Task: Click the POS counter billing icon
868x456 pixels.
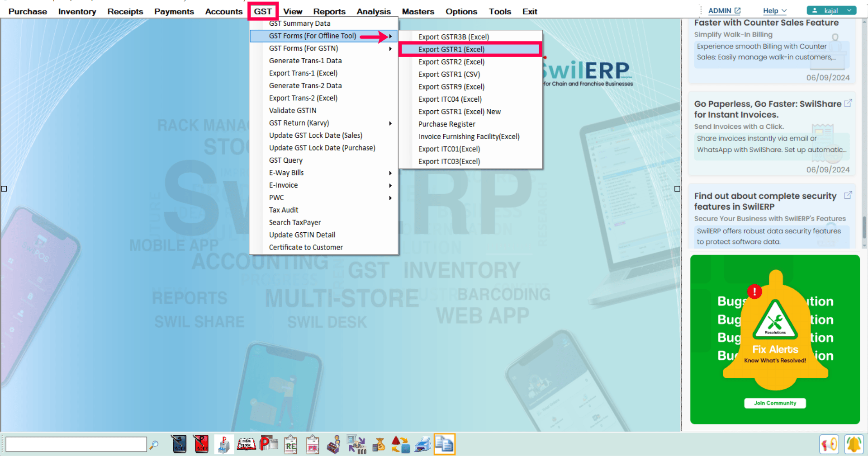Action: pos(223,444)
